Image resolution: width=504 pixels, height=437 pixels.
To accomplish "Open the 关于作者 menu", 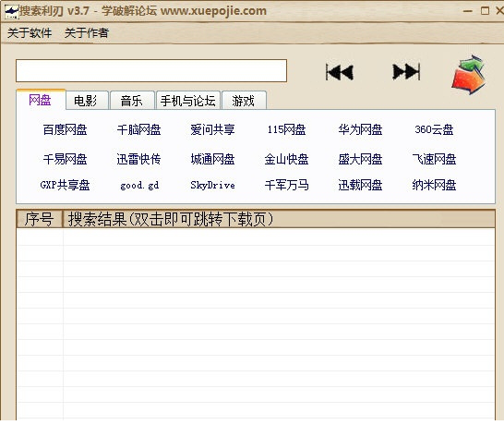I will (x=87, y=33).
